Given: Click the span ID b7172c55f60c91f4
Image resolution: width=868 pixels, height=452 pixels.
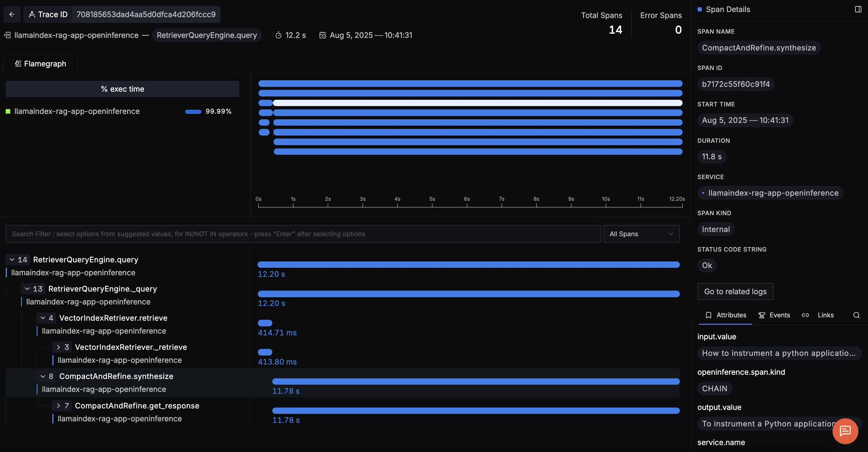Looking at the screenshot, I should point(736,84).
